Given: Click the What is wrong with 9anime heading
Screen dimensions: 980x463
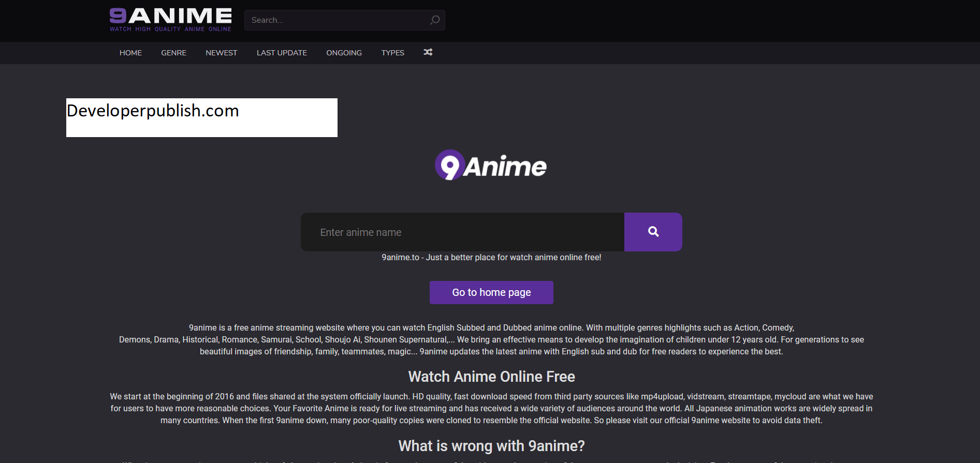Looking at the screenshot, I should click(x=491, y=446).
